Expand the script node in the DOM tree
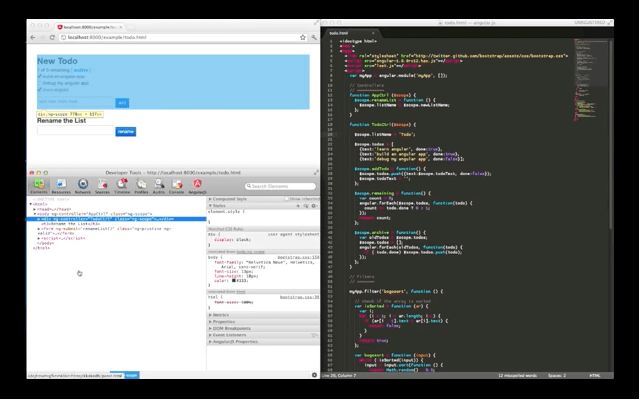The width and height of the screenshot is (640, 400). coord(39,238)
